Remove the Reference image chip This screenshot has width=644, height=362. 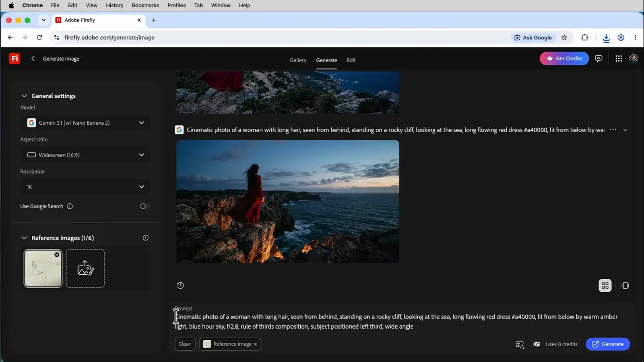click(x=255, y=344)
